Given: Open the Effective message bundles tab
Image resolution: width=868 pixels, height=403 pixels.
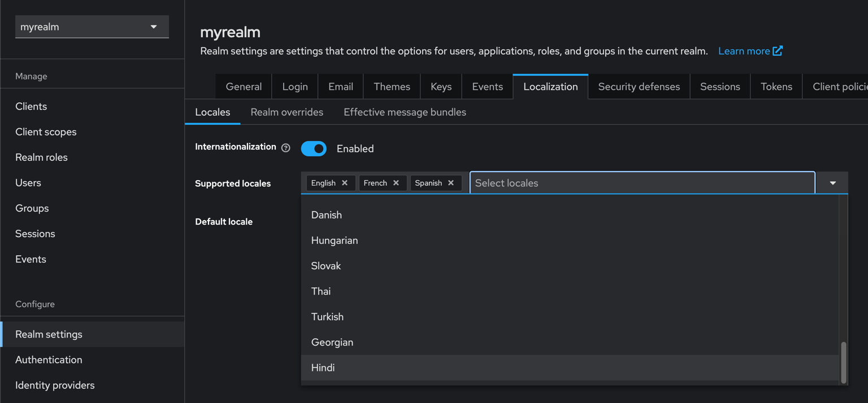Looking at the screenshot, I should click(x=405, y=112).
